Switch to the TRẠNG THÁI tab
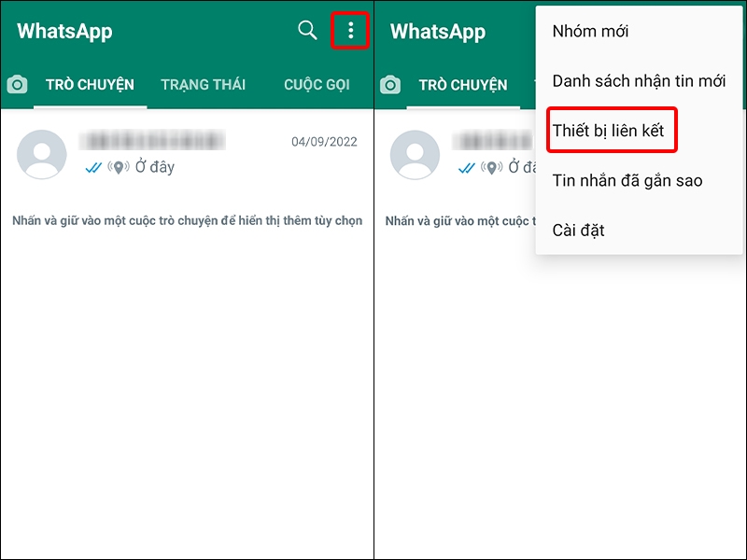The width and height of the screenshot is (747, 560). point(204,84)
